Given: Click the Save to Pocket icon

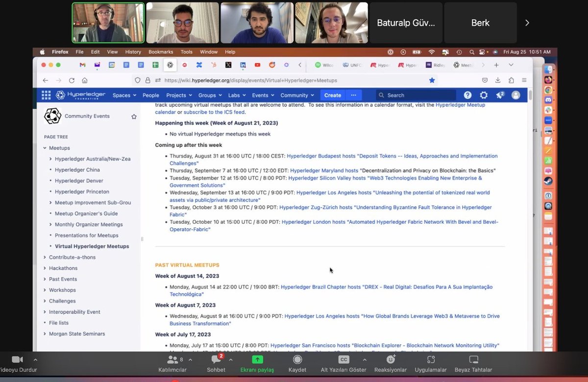Looking at the screenshot, I should 485,80.
